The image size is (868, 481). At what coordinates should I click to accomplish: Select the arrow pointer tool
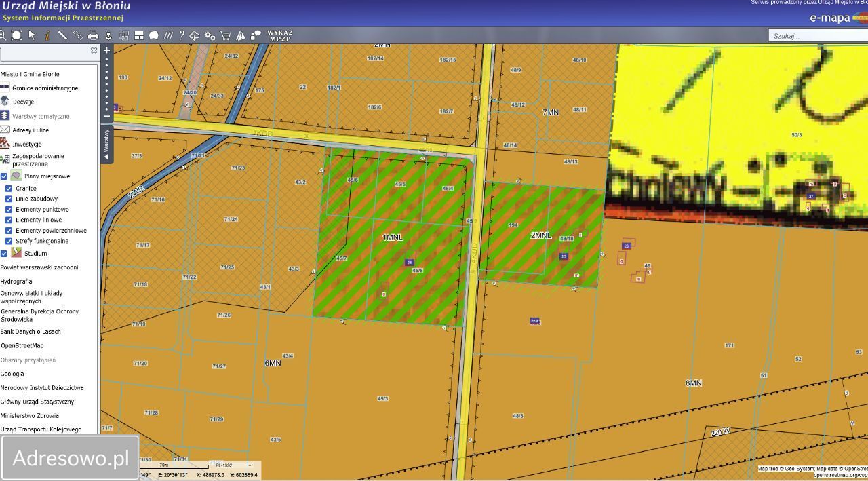tap(32, 35)
